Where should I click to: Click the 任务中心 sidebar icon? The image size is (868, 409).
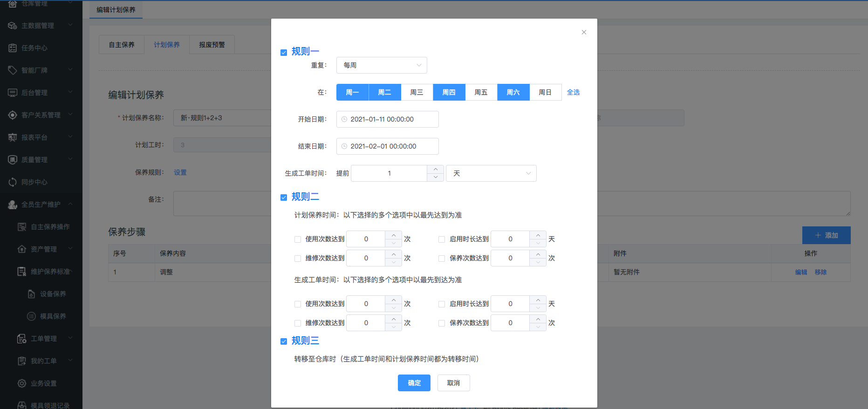[x=13, y=48]
